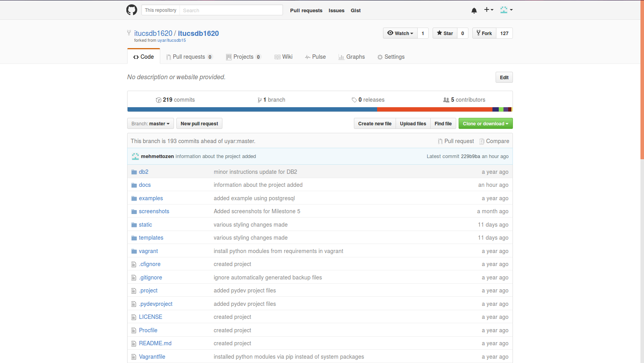Open the Settings tab

tap(391, 57)
